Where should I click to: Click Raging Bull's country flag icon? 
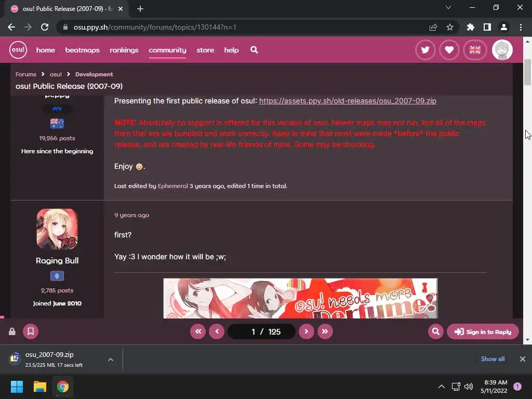point(57,276)
